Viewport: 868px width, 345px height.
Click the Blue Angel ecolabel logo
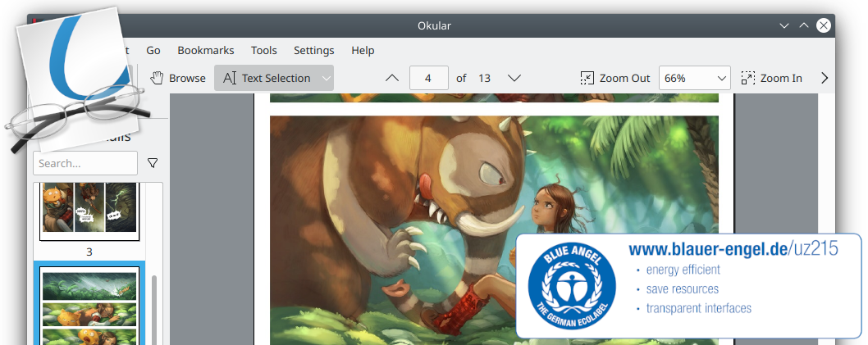pyautogui.click(x=571, y=285)
